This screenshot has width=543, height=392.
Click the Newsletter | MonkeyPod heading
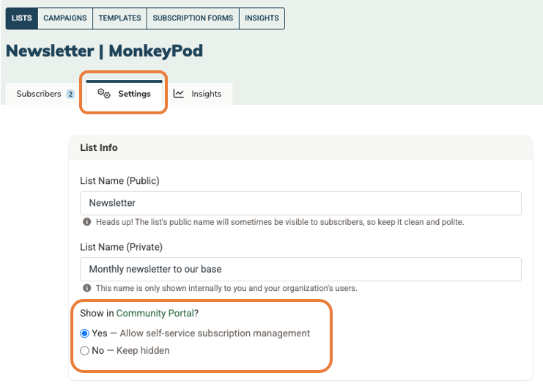coord(104,51)
